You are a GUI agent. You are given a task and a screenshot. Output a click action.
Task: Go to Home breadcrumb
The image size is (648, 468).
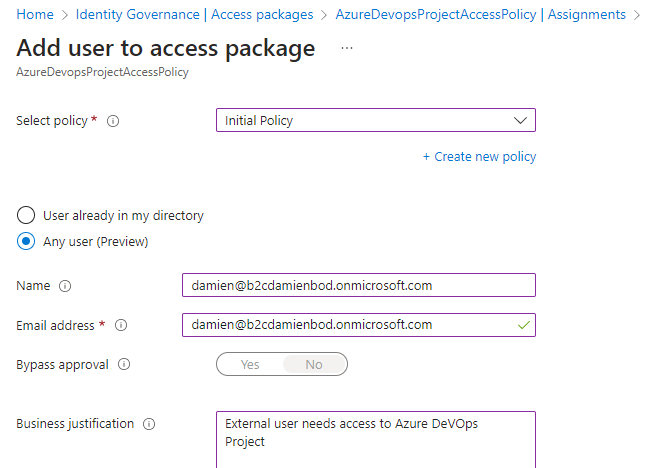35,15
